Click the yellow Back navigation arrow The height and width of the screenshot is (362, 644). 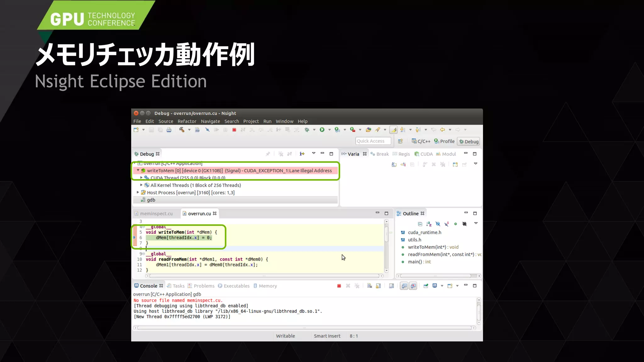pos(442,130)
